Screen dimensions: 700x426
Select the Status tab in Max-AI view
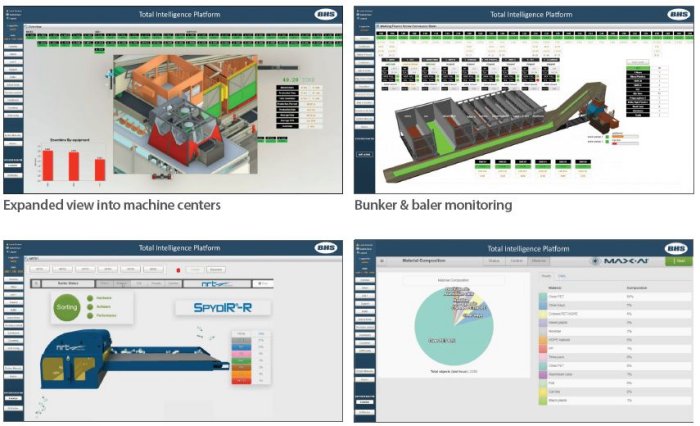[493, 260]
